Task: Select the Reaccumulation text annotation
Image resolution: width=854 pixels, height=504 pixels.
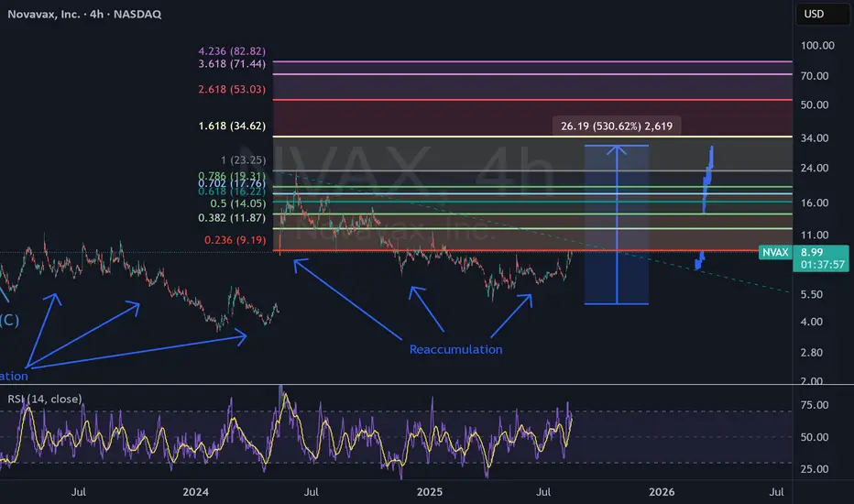Action: coord(456,350)
